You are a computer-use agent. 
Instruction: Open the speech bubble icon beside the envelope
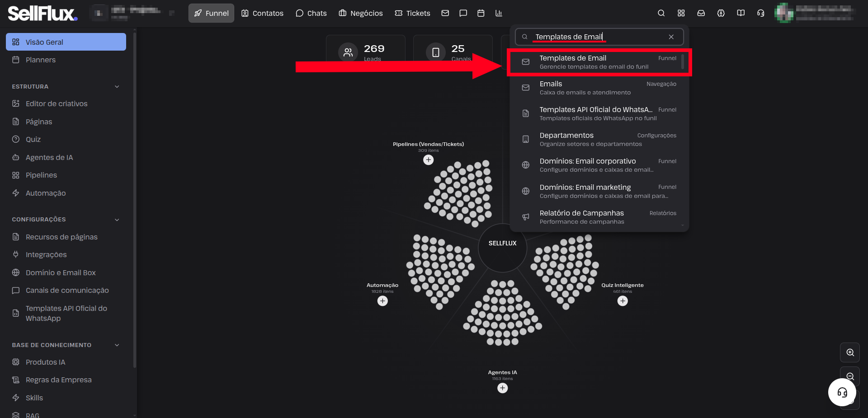click(x=463, y=13)
